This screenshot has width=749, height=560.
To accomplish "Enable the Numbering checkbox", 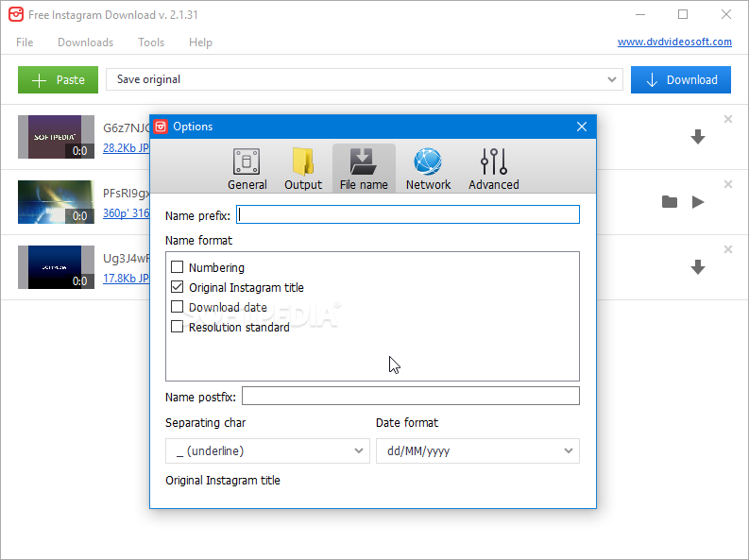I will 178,267.
